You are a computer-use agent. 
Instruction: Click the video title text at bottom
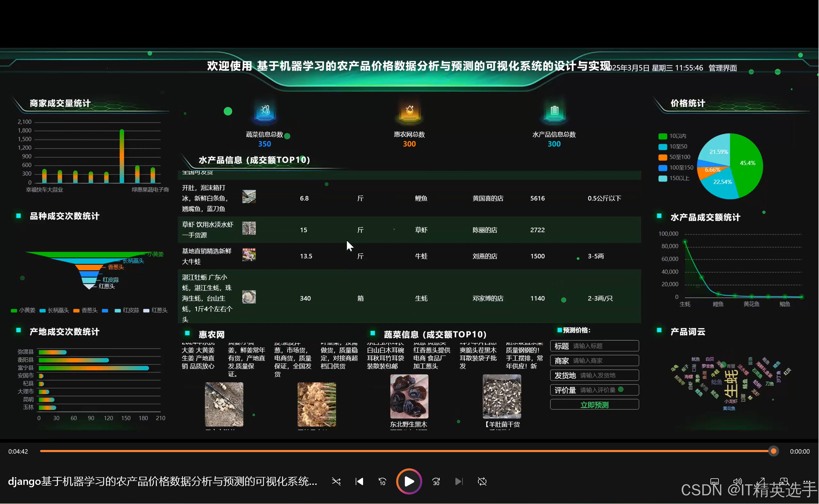[x=162, y=481]
